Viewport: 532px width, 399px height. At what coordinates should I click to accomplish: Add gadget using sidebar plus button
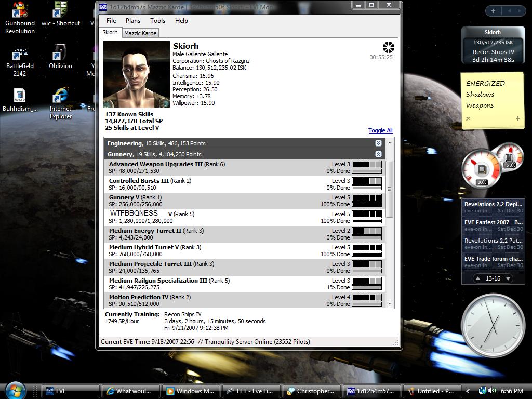click(x=493, y=11)
